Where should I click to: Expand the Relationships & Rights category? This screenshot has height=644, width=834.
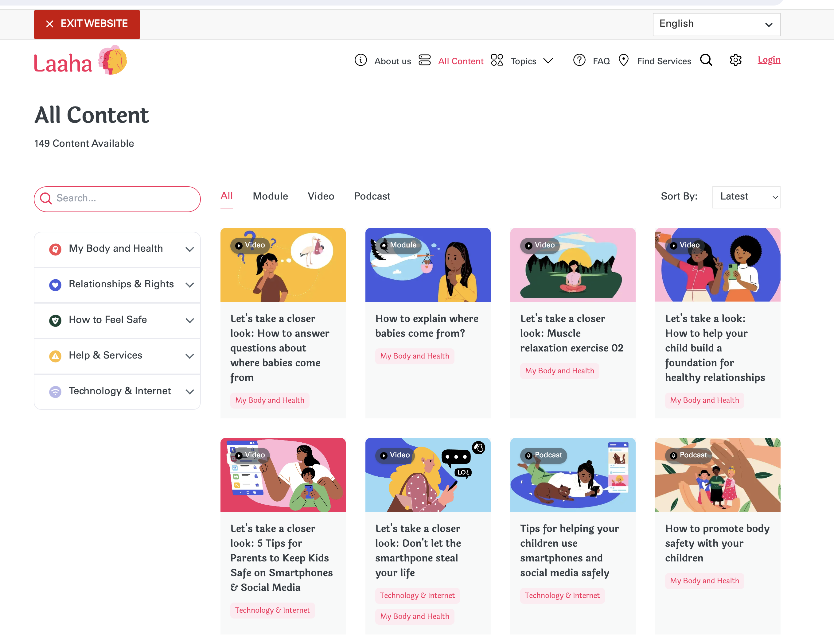(189, 285)
